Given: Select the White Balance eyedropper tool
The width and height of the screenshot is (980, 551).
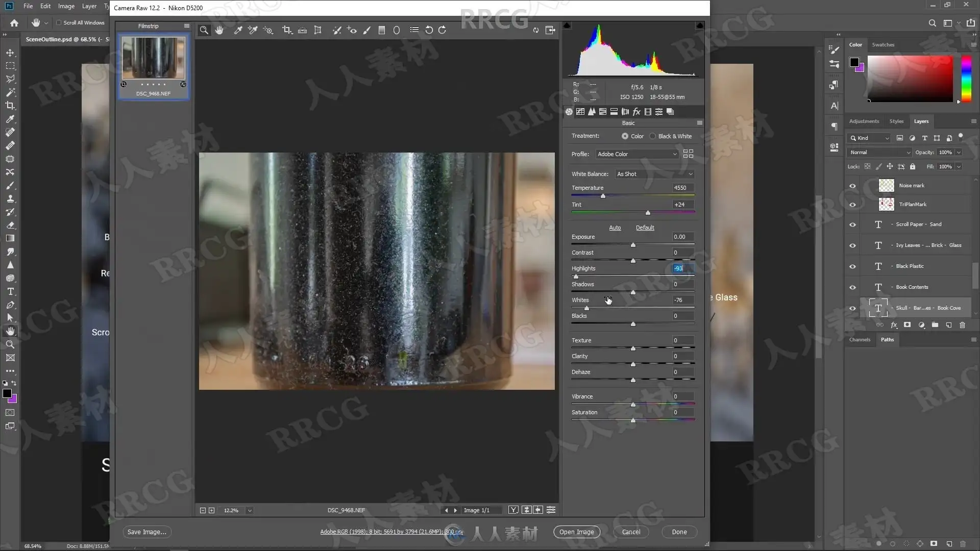Looking at the screenshot, I should click(x=238, y=30).
